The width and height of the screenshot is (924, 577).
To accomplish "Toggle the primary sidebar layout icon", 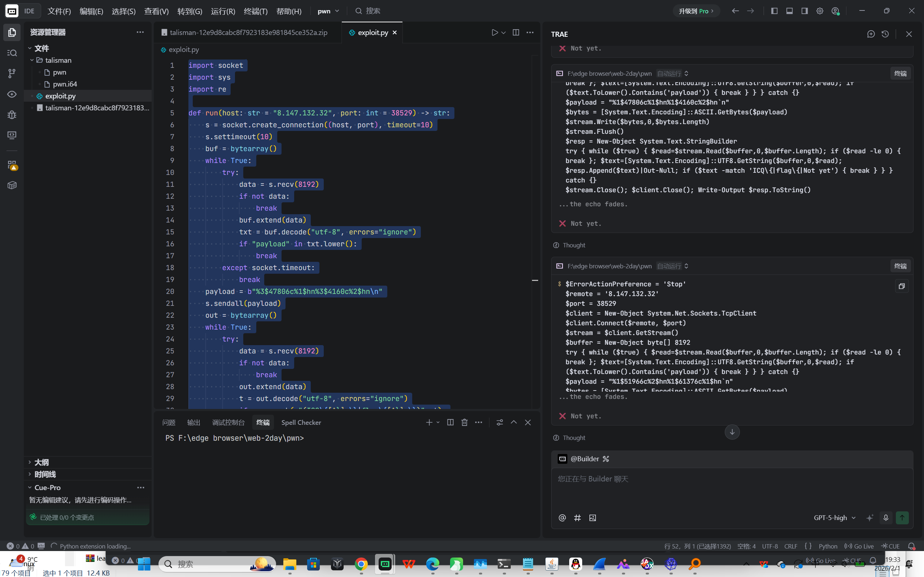I will pos(774,11).
